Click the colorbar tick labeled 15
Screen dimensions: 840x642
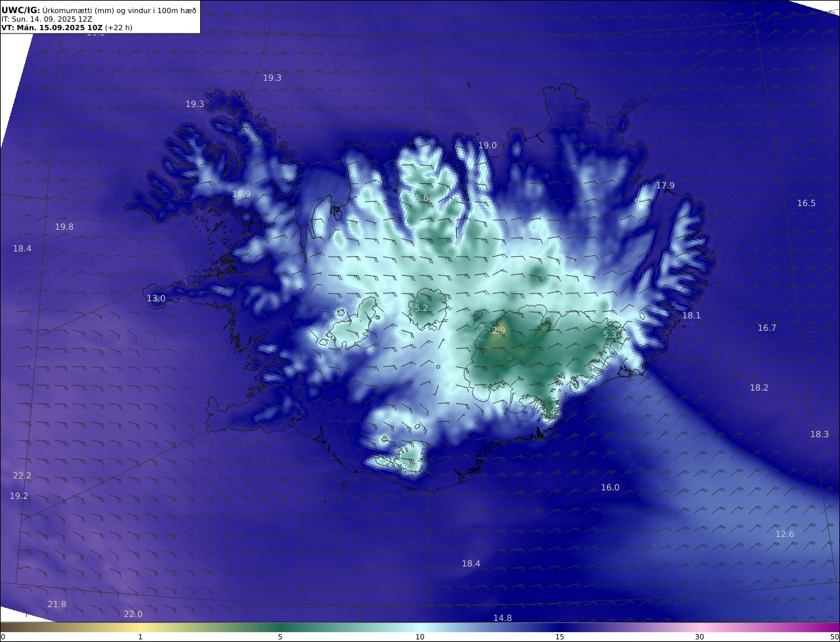(x=560, y=637)
